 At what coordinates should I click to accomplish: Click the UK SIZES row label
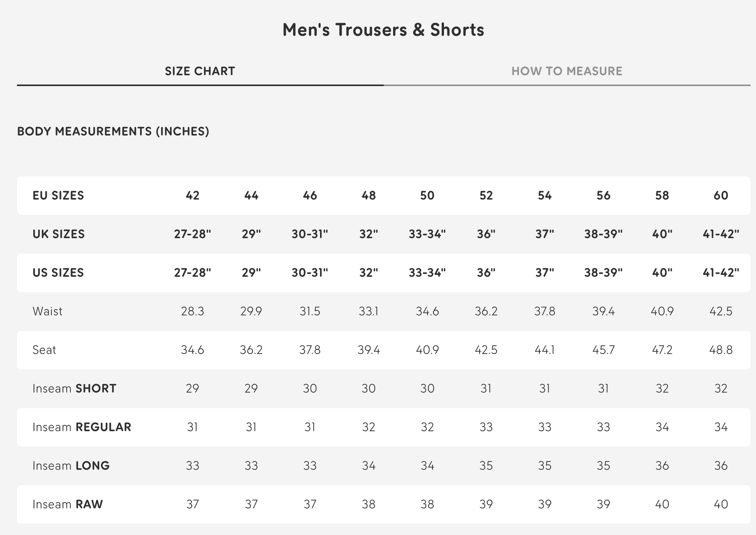(x=58, y=234)
